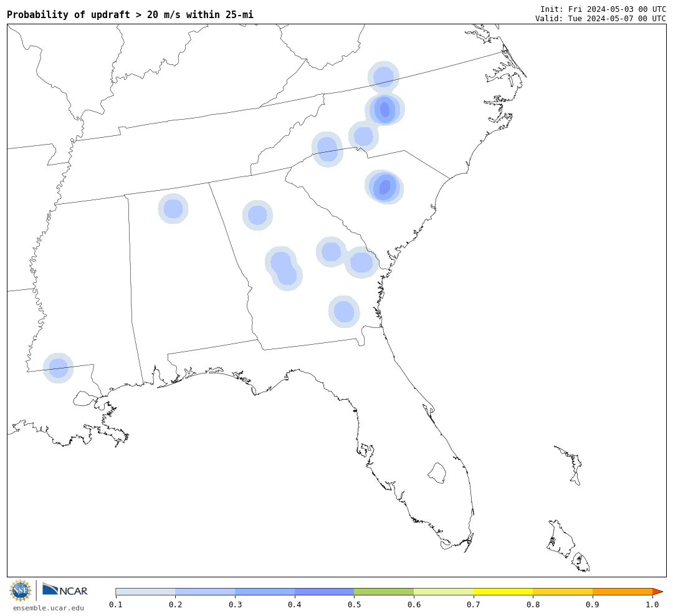The image size is (673, 616).
Task: Click the 0.2–0.3 light blue colorbar segment
Action: [205, 592]
